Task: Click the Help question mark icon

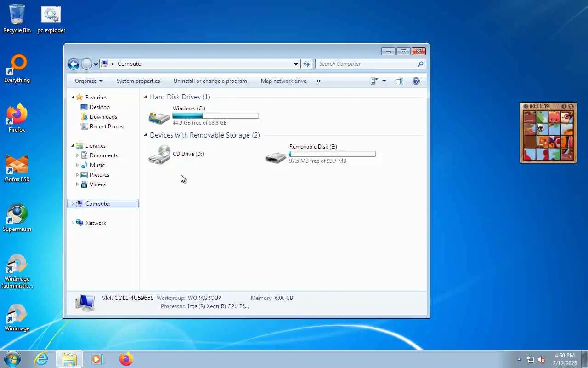Action: click(x=416, y=81)
